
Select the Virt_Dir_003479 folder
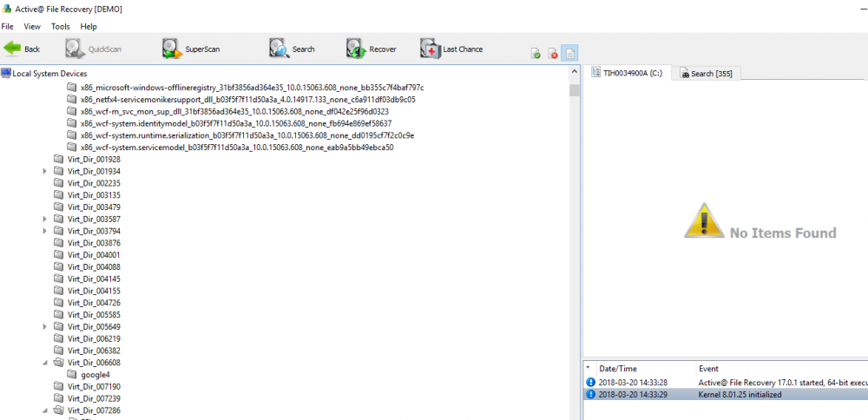(94, 207)
